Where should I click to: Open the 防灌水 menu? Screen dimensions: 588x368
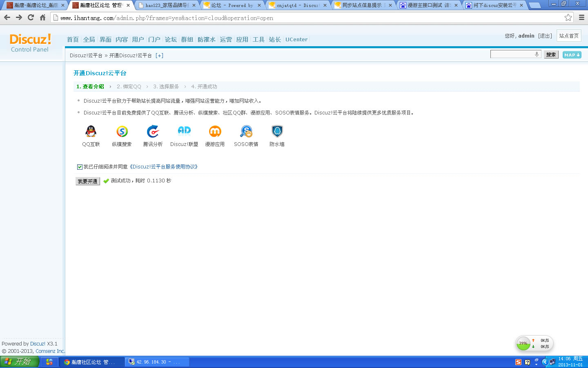[x=207, y=40]
